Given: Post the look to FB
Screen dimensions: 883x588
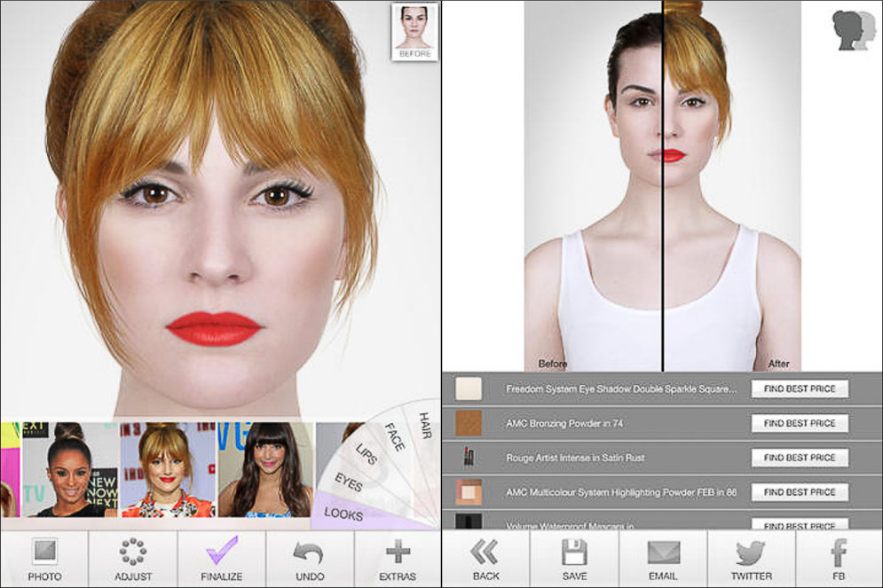Looking at the screenshot, I should click(x=839, y=559).
